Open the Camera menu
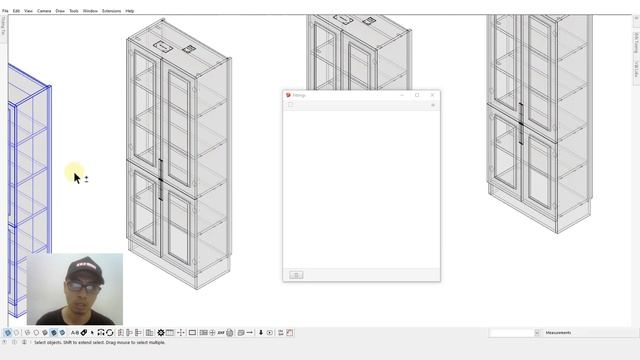Screen dimensions: 640x360 click(44, 11)
